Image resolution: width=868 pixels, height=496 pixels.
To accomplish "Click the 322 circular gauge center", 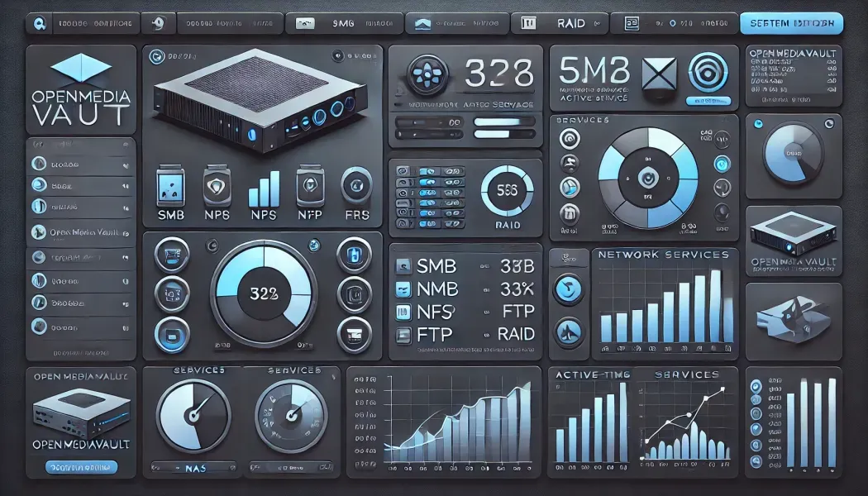I will (x=264, y=293).
